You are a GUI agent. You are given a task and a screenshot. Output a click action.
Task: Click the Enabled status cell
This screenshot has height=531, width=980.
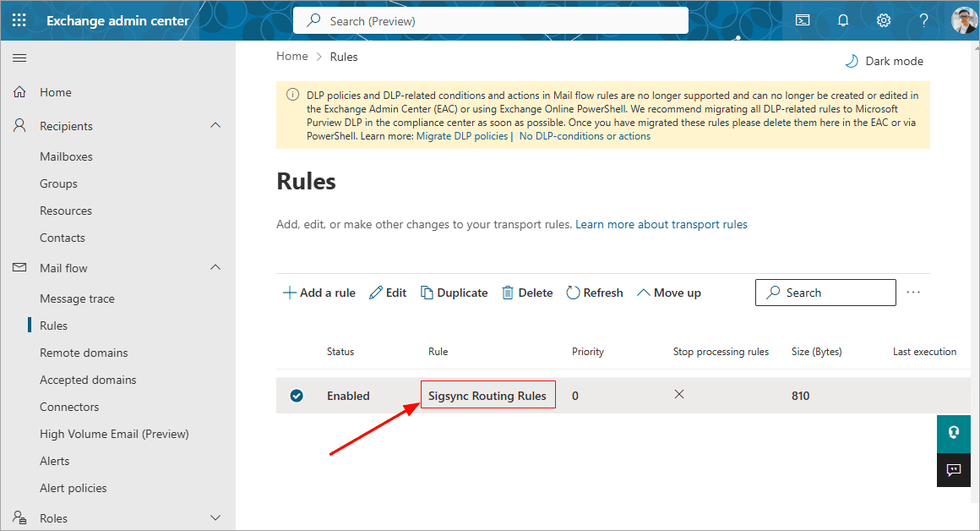(x=348, y=396)
